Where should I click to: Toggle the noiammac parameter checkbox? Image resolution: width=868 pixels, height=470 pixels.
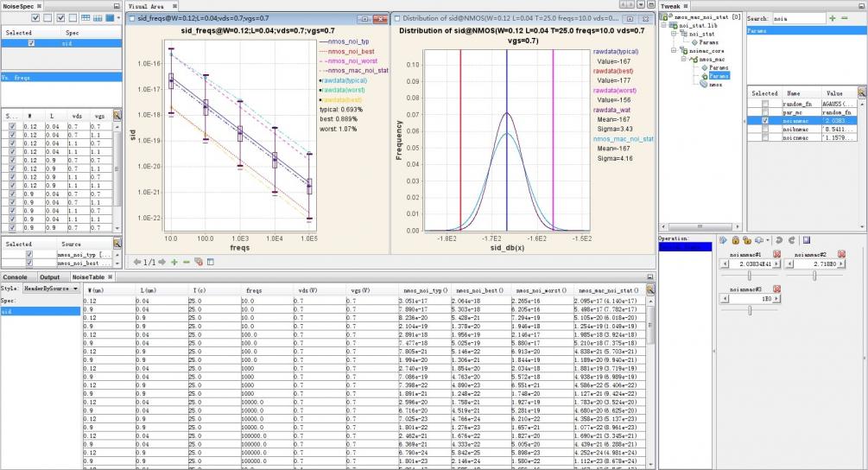click(x=765, y=120)
